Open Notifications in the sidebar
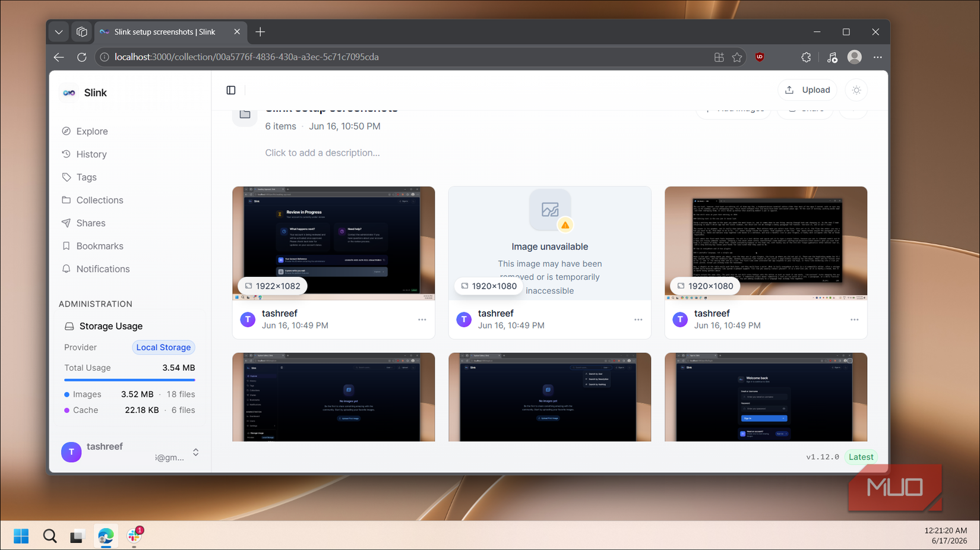The height and width of the screenshot is (550, 980). pos(102,269)
